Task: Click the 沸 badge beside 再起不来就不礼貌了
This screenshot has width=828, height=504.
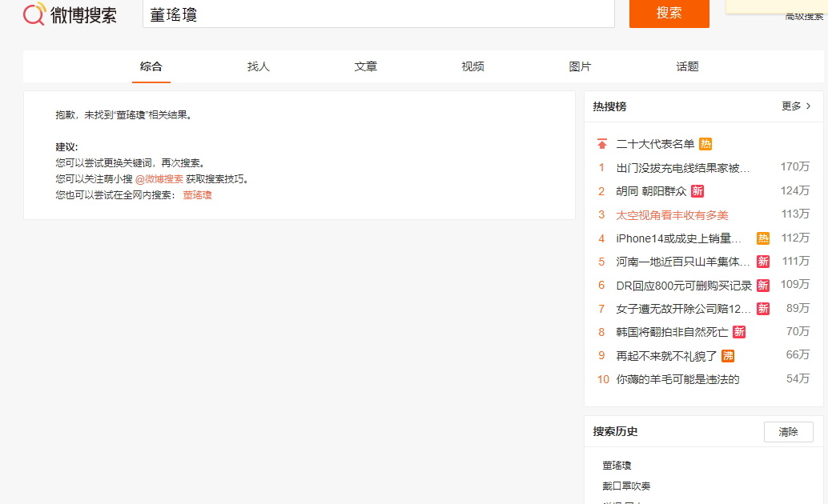Action: [x=728, y=356]
